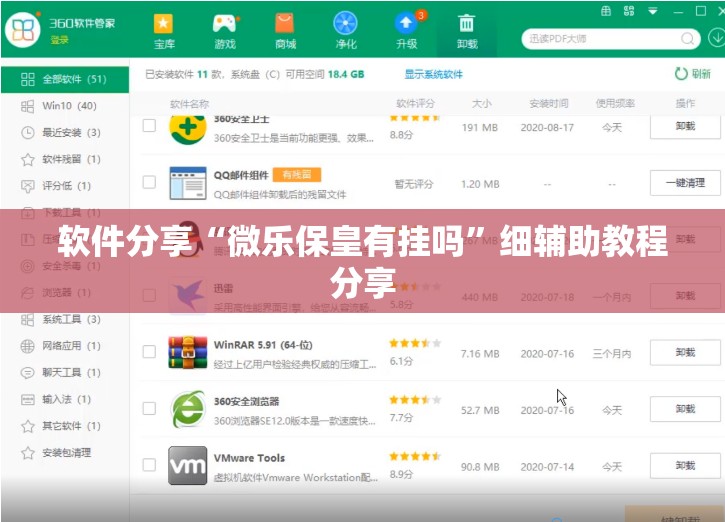Click the 360安全浏览器 name text
The image size is (725, 522).
246,401
